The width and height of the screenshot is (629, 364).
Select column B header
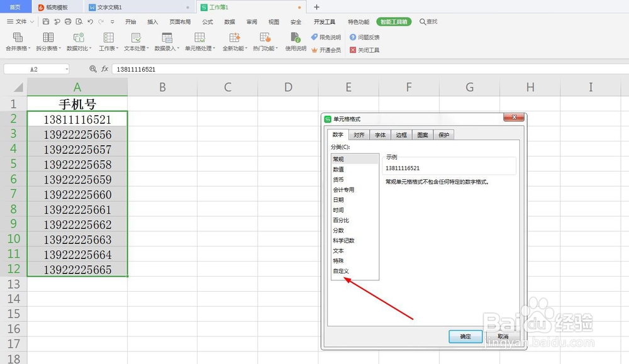162,87
